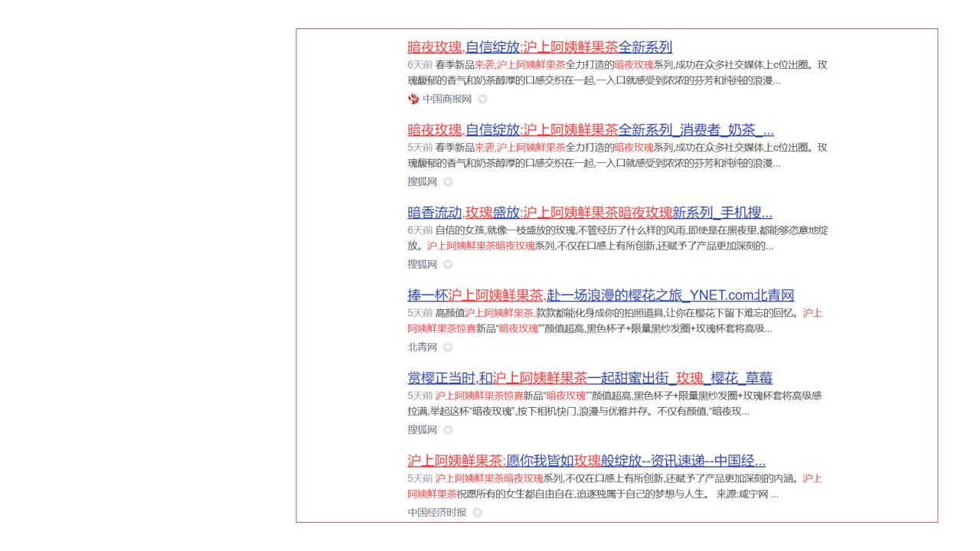This screenshot has width=980, height=551.
Task: Expand arrow next to 搜狐网 under 消费者_奶茶 result
Action: (x=448, y=182)
